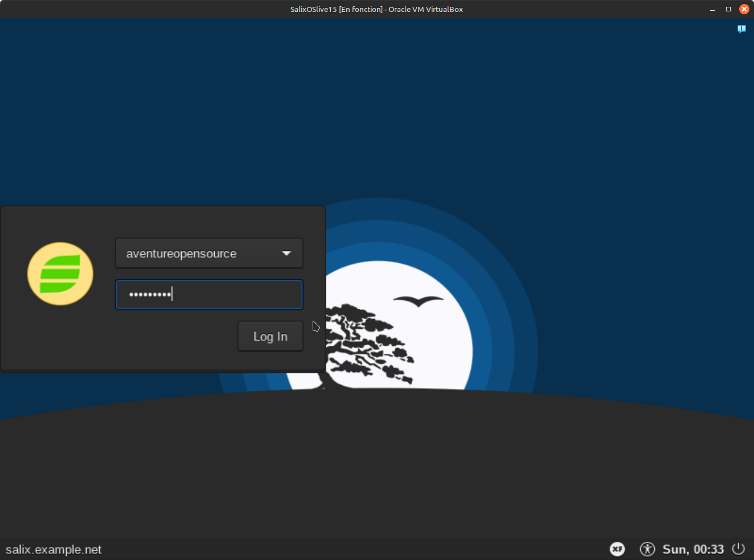Click the Salix green leaf user avatar

[x=60, y=274]
